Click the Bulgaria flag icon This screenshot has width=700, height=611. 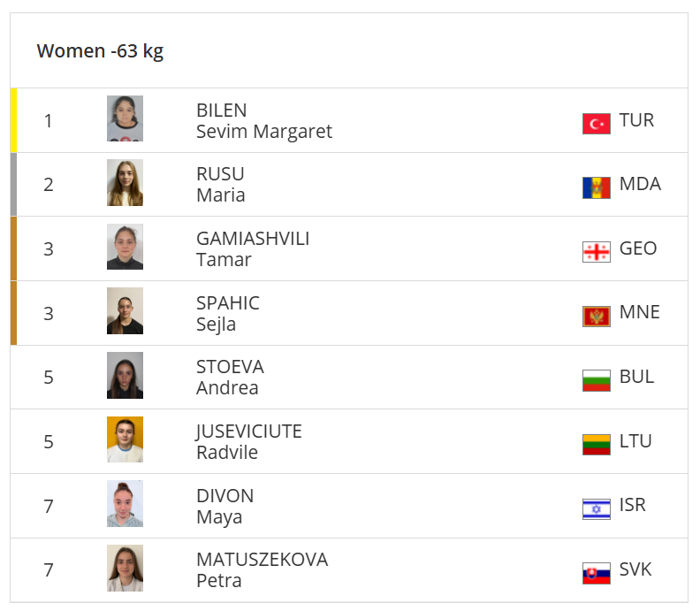pos(597,380)
